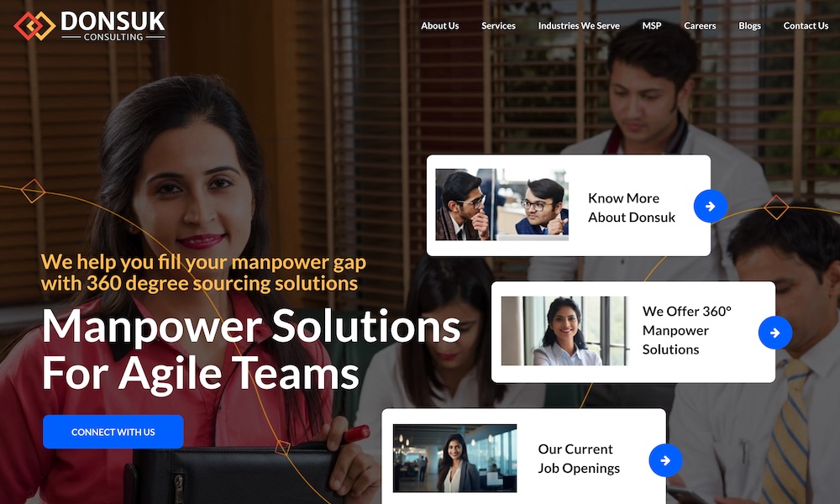Open the Contact Us page
Viewport: 840px width, 504px height.
coord(806,26)
